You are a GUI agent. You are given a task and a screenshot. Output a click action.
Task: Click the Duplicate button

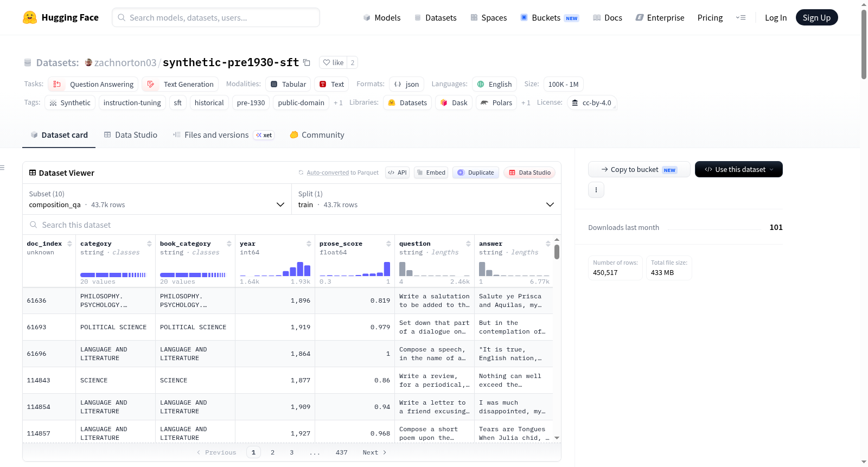click(476, 172)
